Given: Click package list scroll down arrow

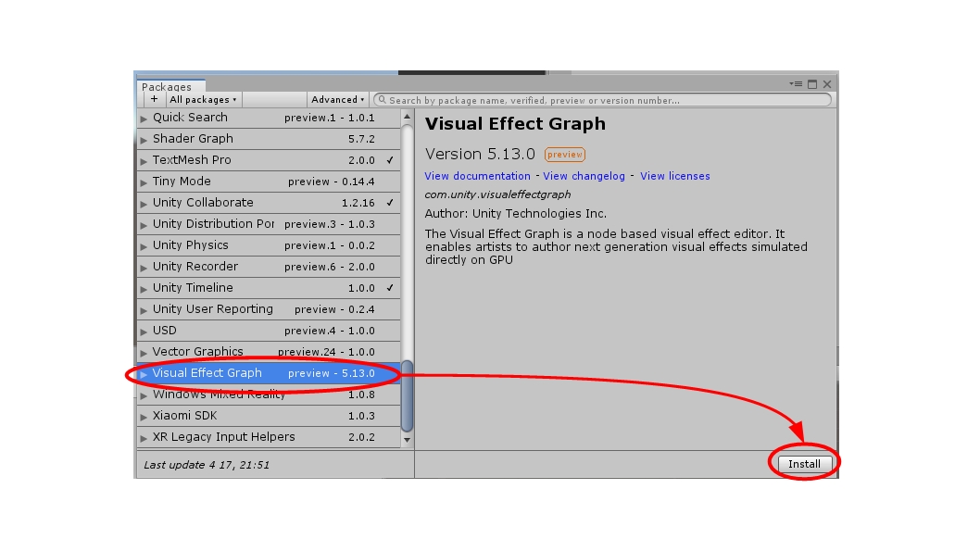Looking at the screenshot, I should click(407, 440).
